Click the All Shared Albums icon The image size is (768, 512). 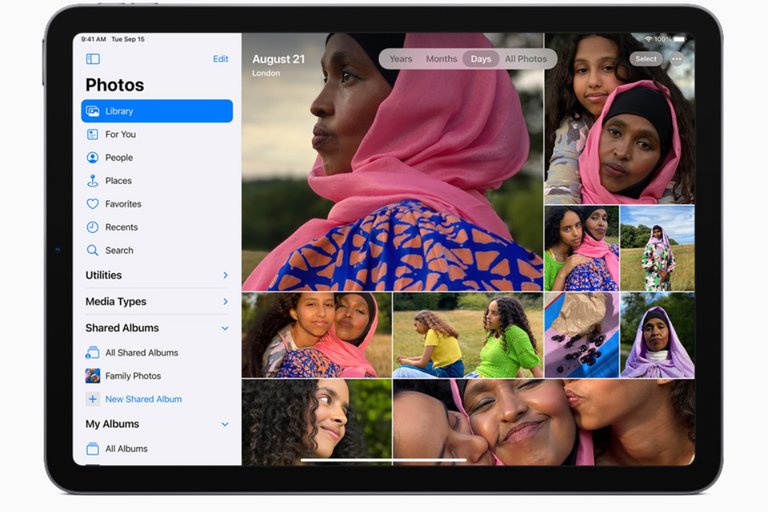(93, 352)
